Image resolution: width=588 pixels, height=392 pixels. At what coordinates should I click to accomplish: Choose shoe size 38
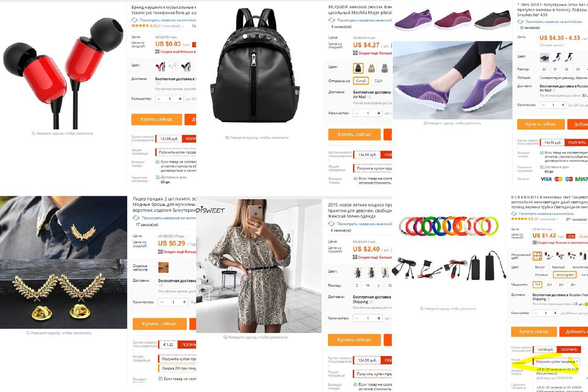[566, 69]
